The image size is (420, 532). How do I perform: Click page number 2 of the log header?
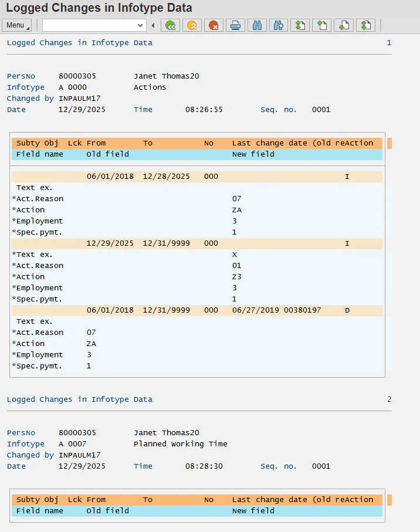(x=389, y=399)
